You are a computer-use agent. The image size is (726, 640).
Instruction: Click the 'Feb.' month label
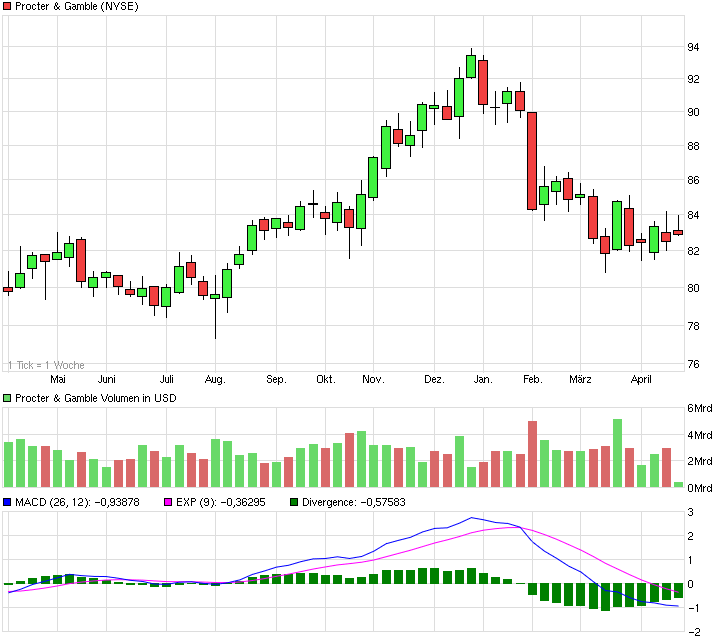pyautogui.click(x=532, y=379)
